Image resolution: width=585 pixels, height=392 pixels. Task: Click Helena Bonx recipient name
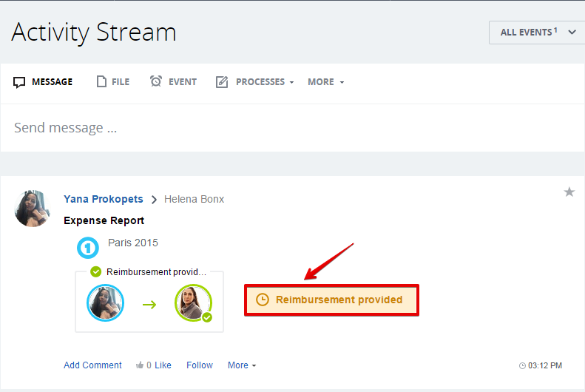(194, 199)
